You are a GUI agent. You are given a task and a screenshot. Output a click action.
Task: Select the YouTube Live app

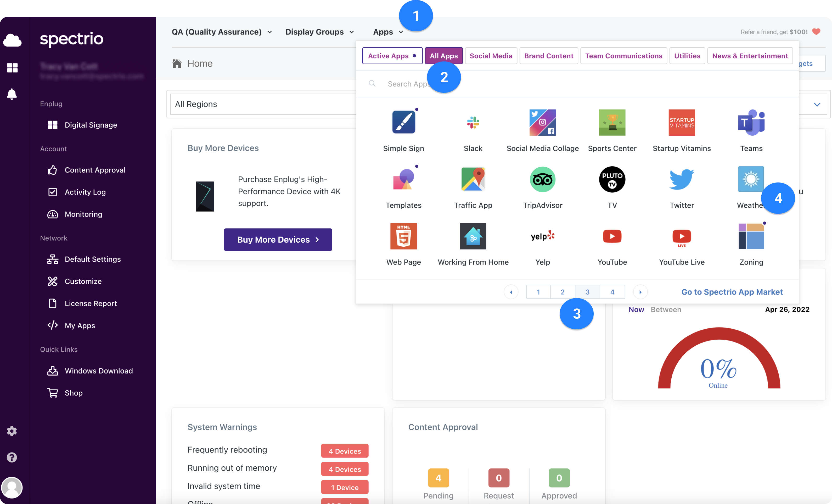tap(682, 238)
